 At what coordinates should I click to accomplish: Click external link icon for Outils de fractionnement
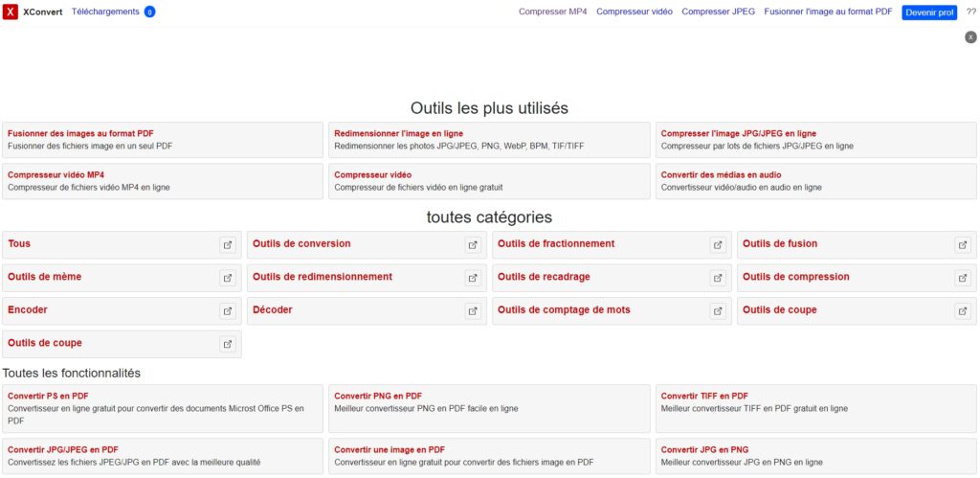coord(718,244)
